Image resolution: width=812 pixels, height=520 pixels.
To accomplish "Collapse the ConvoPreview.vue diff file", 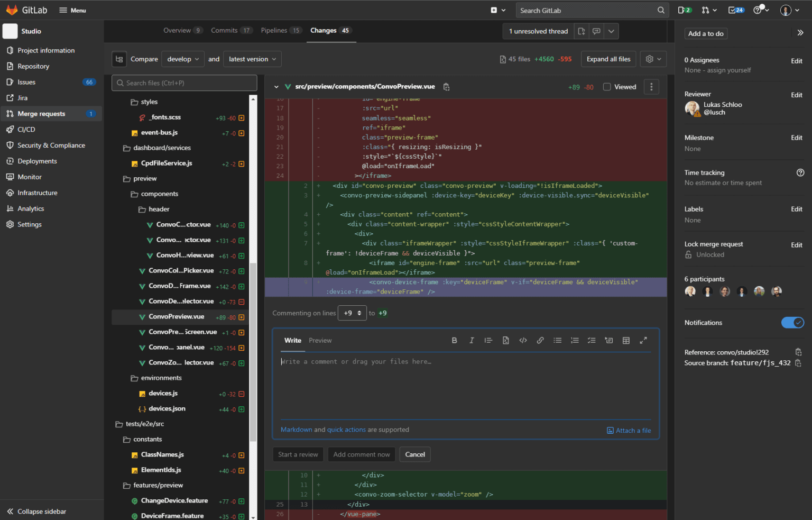I will pyautogui.click(x=276, y=87).
